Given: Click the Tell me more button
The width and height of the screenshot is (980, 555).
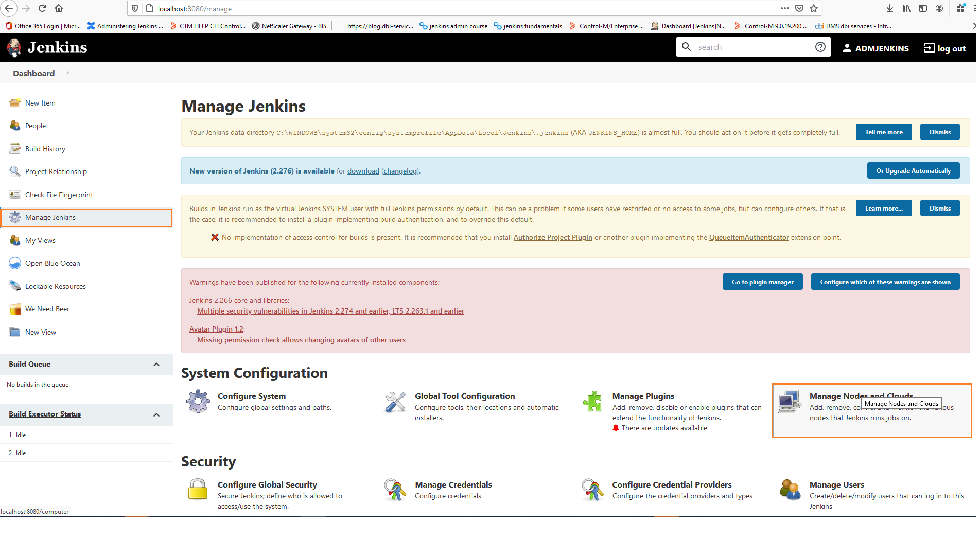Looking at the screenshot, I should (x=884, y=132).
